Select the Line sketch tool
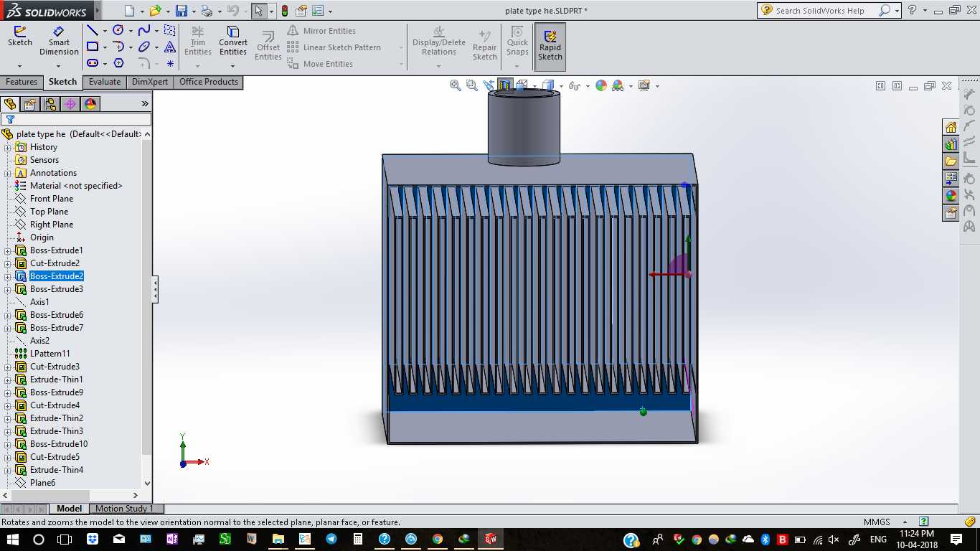 click(93, 30)
